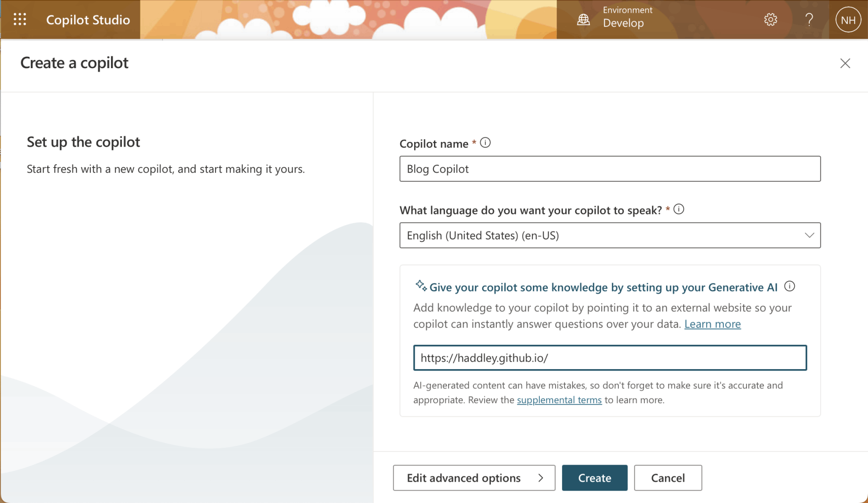Close the Create a copilot dialog

tap(845, 63)
